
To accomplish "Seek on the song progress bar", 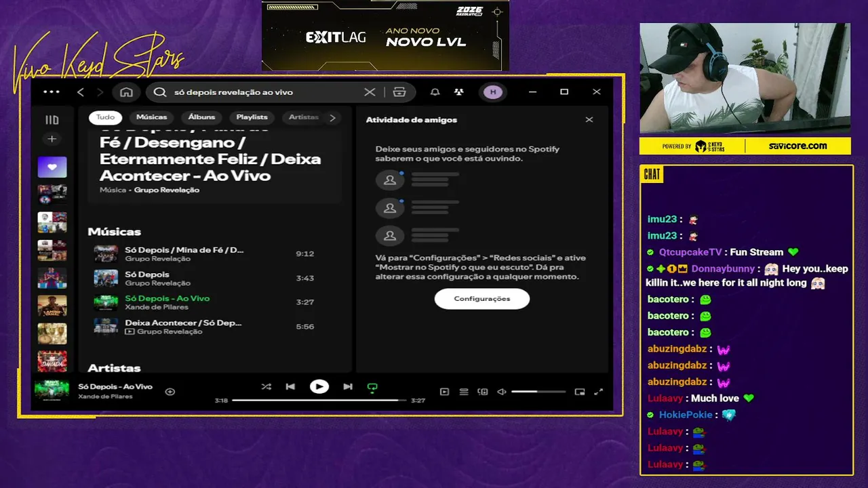I will (319, 400).
